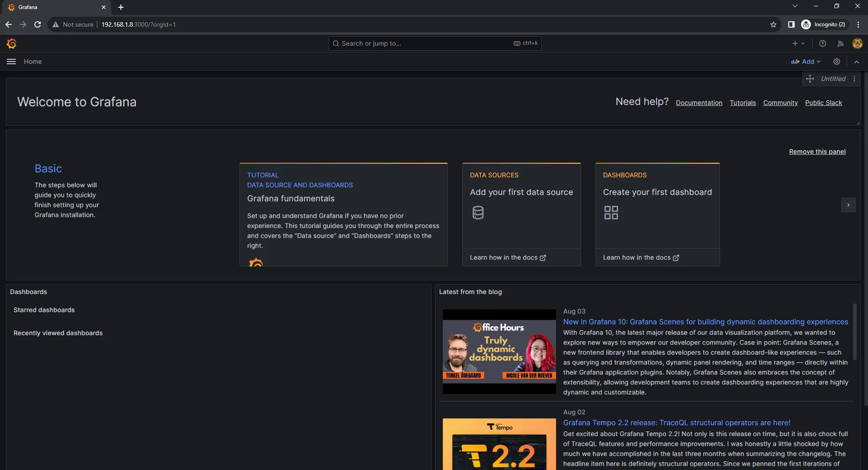The width and height of the screenshot is (868, 470).
Task: Click the Basic heading text
Action: coord(48,168)
